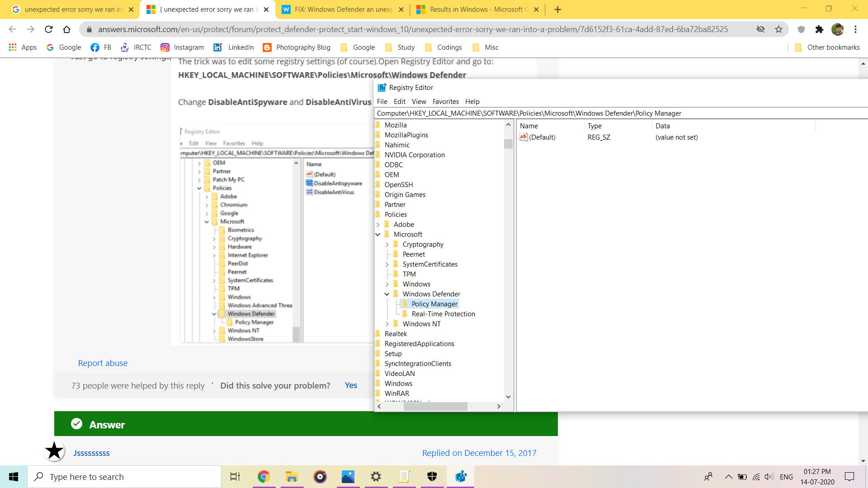
Task: Click the Type column header
Action: click(x=618, y=126)
